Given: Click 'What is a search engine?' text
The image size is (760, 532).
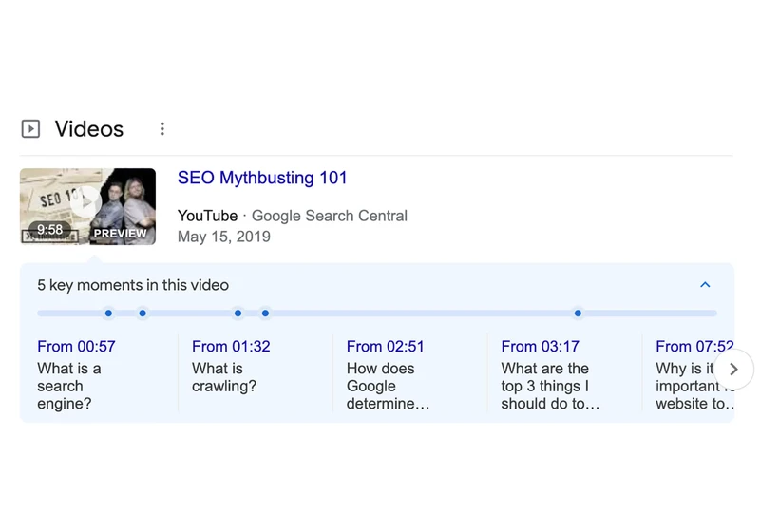Looking at the screenshot, I should pos(69,386).
